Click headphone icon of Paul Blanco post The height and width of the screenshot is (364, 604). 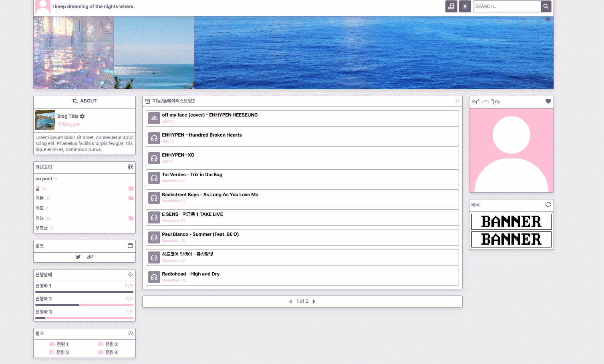[x=154, y=237]
